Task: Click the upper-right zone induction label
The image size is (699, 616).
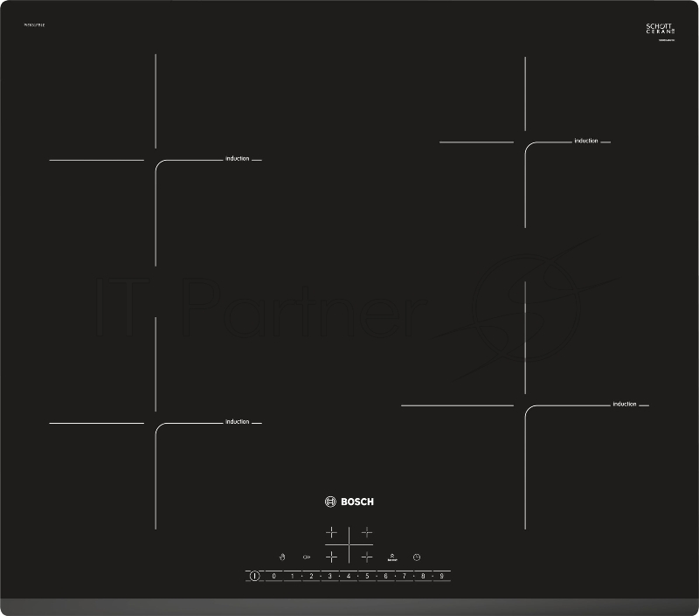Action: (x=586, y=141)
